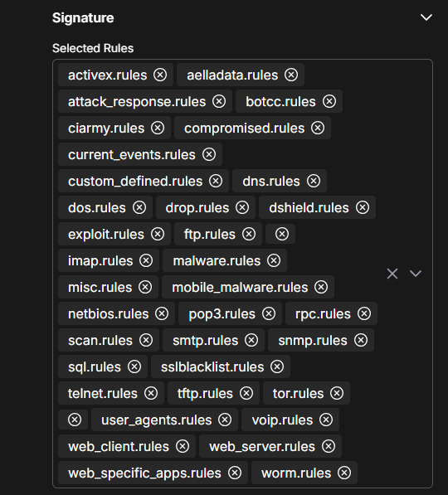Remove the empty chip after ftp.rules

tap(282, 235)
